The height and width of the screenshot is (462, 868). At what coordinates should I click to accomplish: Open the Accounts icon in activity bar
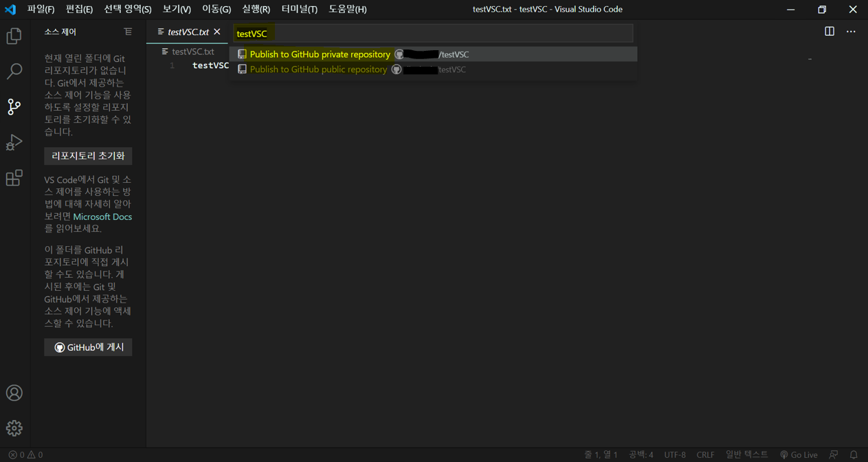pyautogui.click(x=14, y=393)
